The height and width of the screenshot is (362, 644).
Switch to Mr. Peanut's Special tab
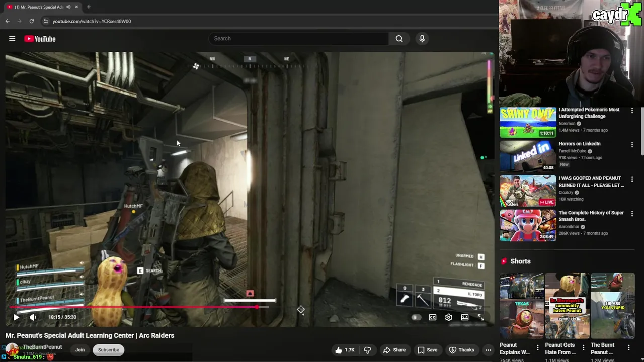(42, 7)
